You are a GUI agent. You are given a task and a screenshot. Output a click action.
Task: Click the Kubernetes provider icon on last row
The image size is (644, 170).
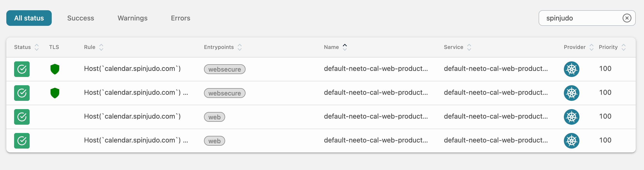(x=571, y=141)
